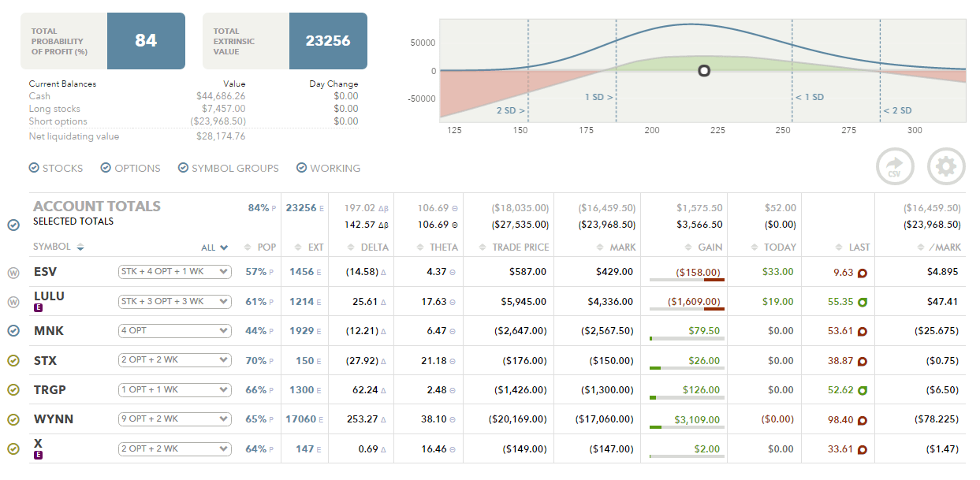Screen dimensions: 980x480
Task: Click Net liquidating value $28,174.76
Action: tap(221, 136)
